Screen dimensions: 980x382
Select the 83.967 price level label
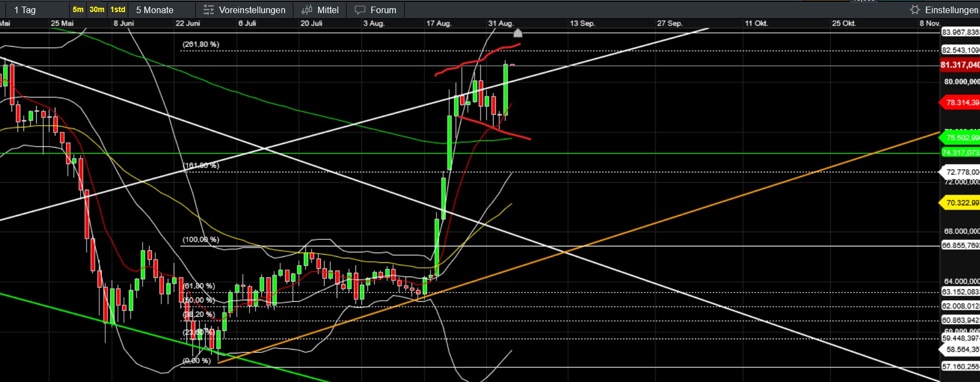pos(960,32)
